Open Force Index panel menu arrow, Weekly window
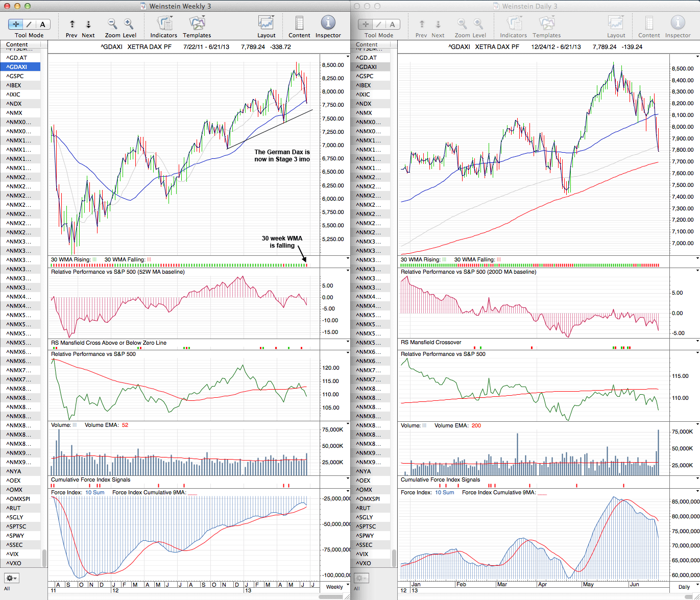Screen dimensions: 700x600 348,491
